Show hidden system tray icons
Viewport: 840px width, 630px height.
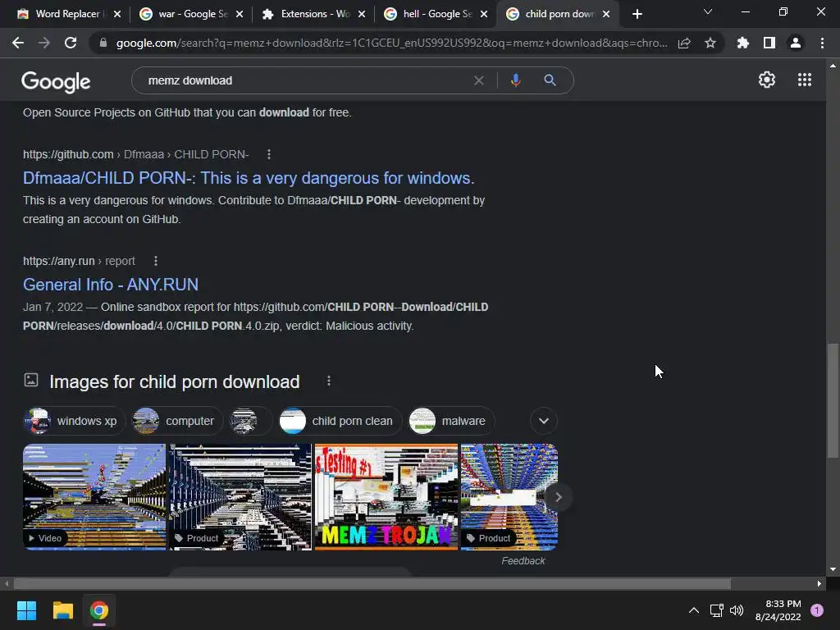694,610
